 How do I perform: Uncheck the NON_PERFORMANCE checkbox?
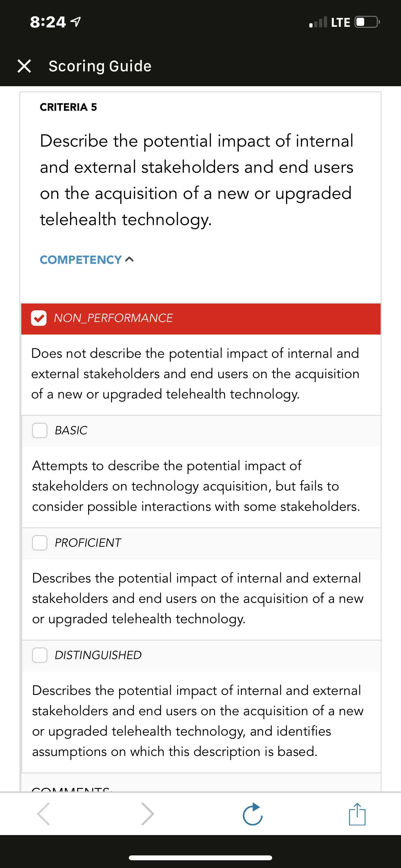click(39, 318)
